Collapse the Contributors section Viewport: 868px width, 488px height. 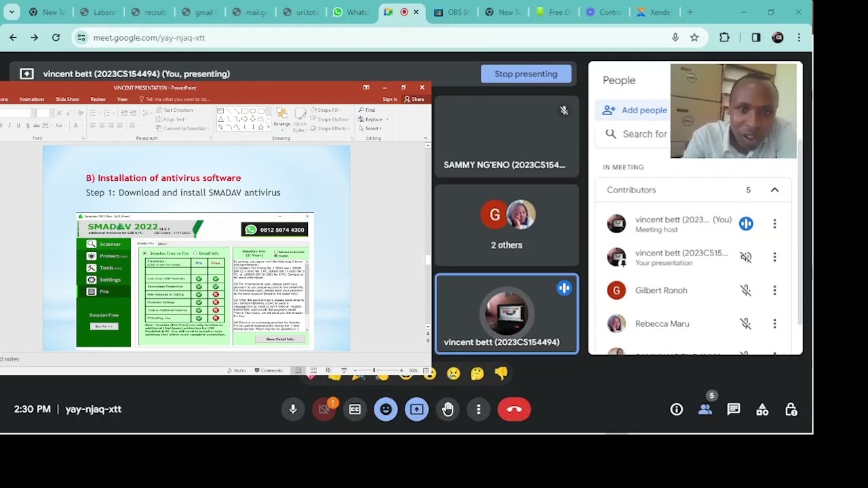pyautogui.click(x=774, y=190)
